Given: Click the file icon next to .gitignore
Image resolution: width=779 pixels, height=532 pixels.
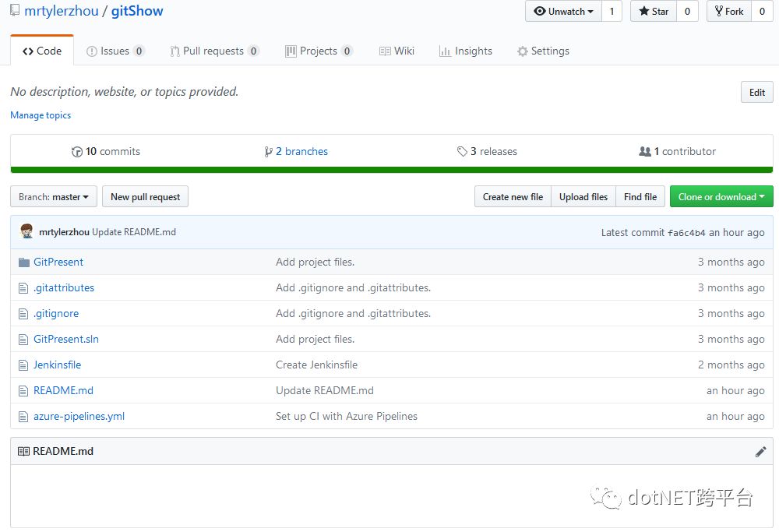Looking at the screenshot, I should click(23, 314).
